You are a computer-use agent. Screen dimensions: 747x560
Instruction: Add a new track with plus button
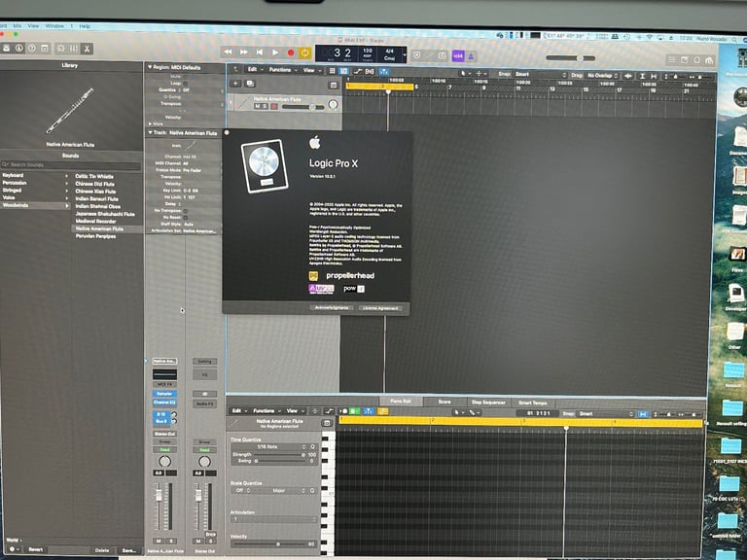[235, 84]
